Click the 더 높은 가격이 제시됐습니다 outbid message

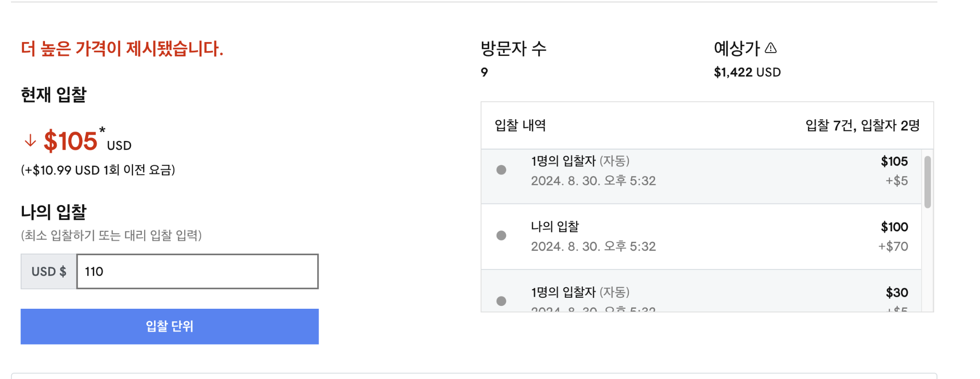tap(122, 48)
